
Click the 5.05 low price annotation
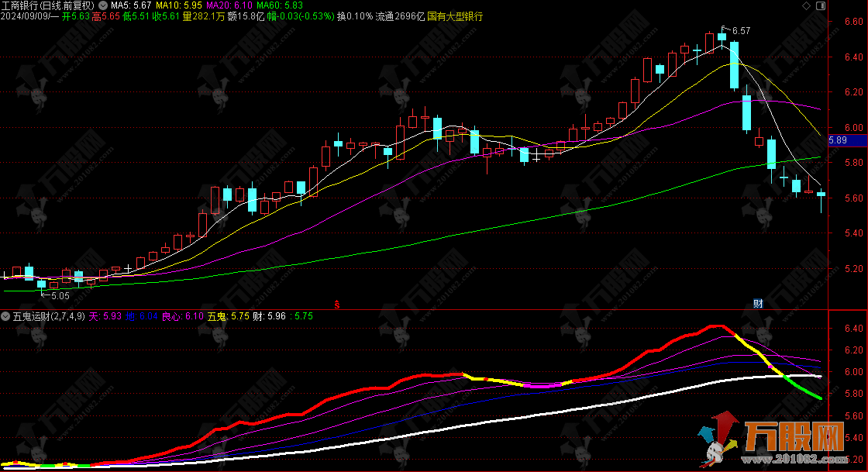60,296
